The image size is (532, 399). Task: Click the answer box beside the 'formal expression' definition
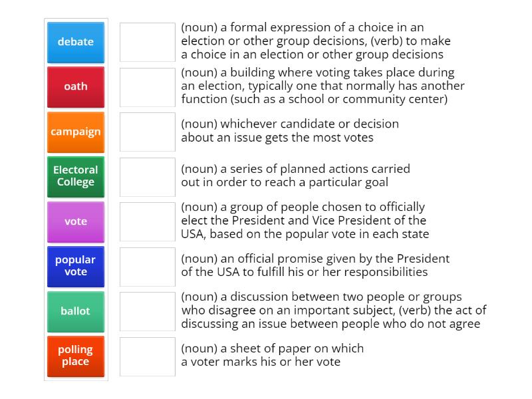(147, 41)
